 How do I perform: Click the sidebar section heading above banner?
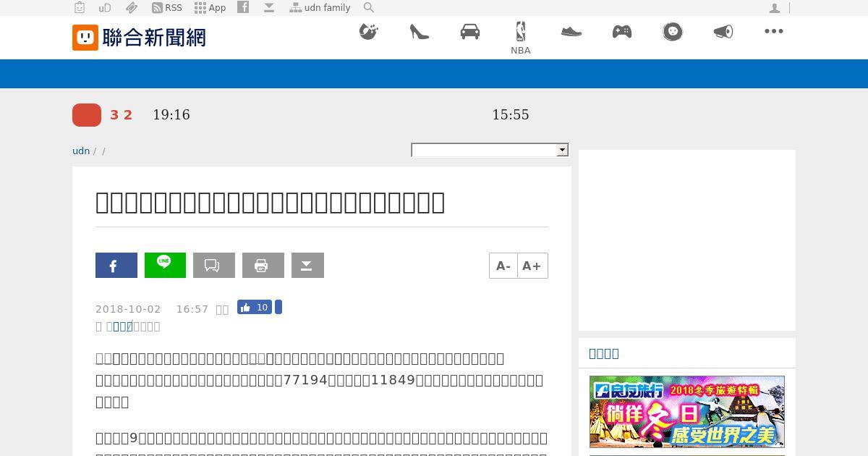(604, 353)
